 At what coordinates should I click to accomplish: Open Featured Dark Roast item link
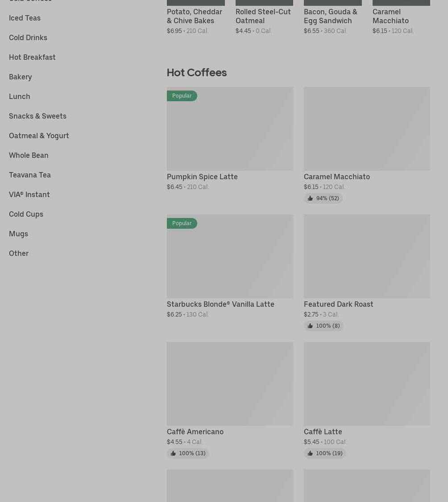(338, 304)
